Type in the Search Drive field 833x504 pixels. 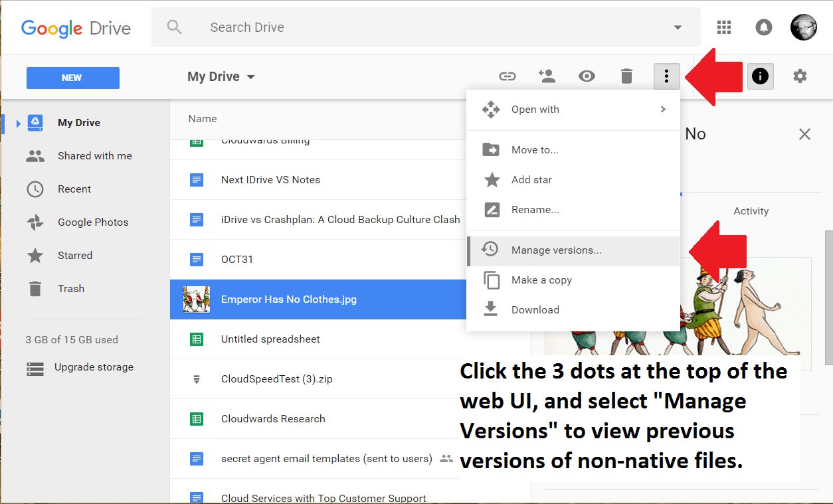click(426, 27)
